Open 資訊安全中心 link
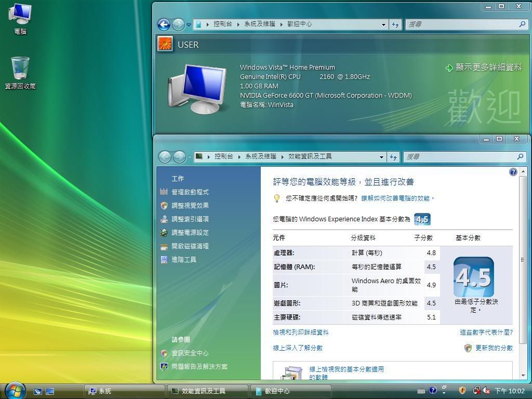This screenshot has height=399, width=532. [190, 353]
